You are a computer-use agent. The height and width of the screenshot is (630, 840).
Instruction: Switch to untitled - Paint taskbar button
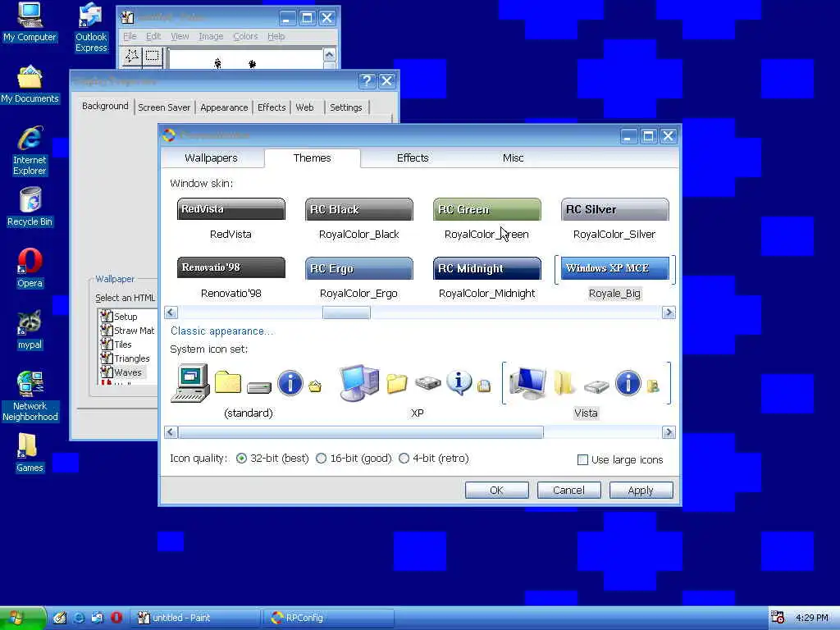click(196, 618)
